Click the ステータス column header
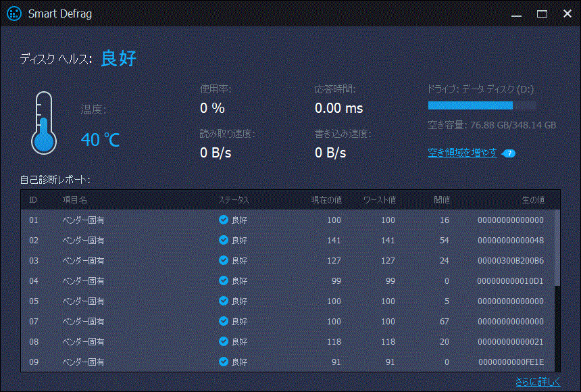This screenshot has width=581, height=392. 234,200
